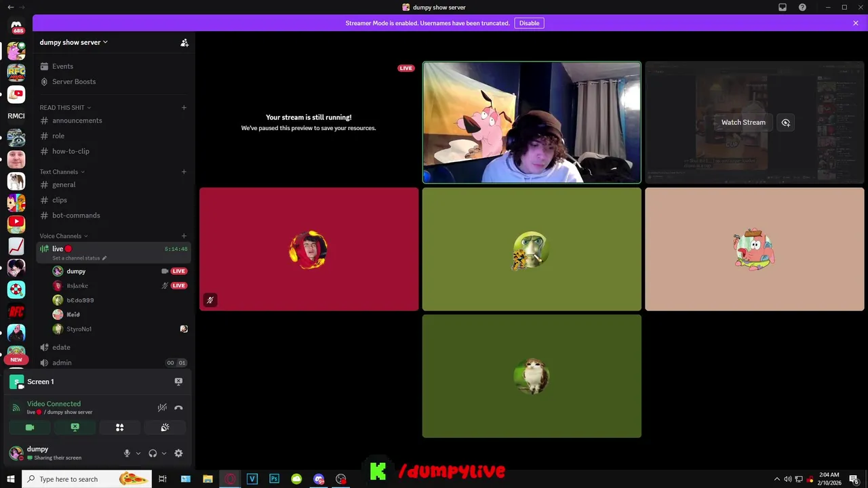The width and height of the screenshot is (868, 488).
Task: Deafen with the headphones button
Action: [153, 453]
